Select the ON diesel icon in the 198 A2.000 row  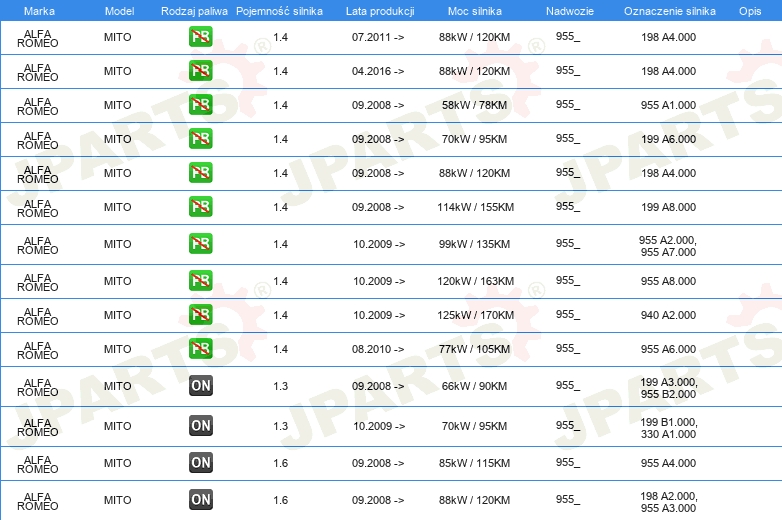[x=200, y=500]
